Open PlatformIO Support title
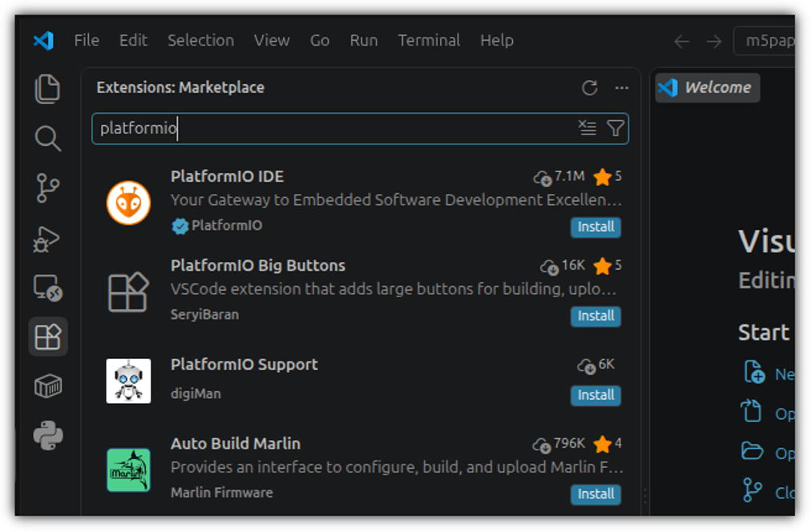The image size is (811, 532). click(x=244, y=365)
